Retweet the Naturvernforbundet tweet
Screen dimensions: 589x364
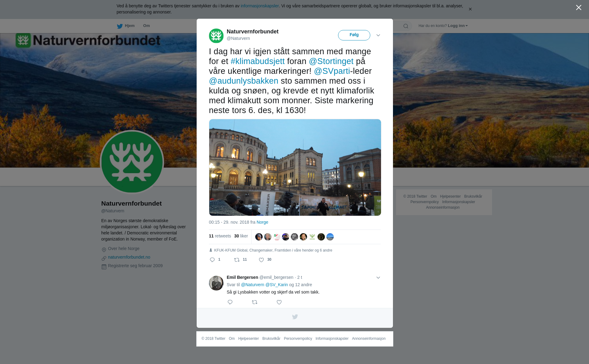coord(237,260)
